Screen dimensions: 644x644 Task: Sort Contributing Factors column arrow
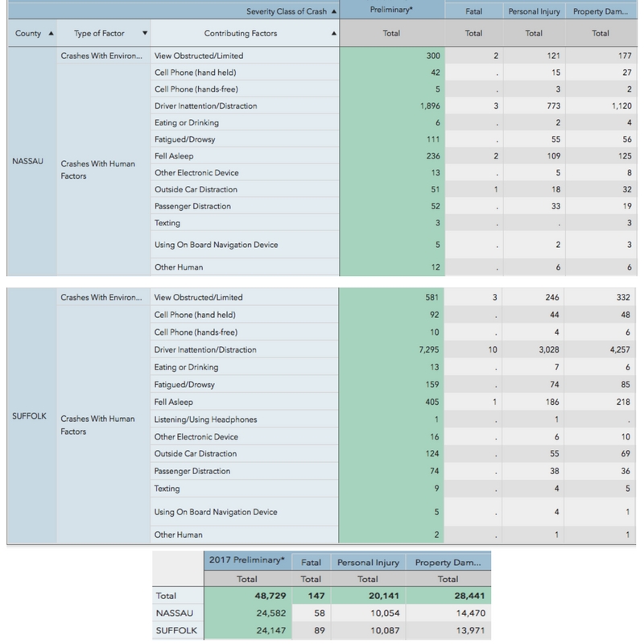(333, 33)
